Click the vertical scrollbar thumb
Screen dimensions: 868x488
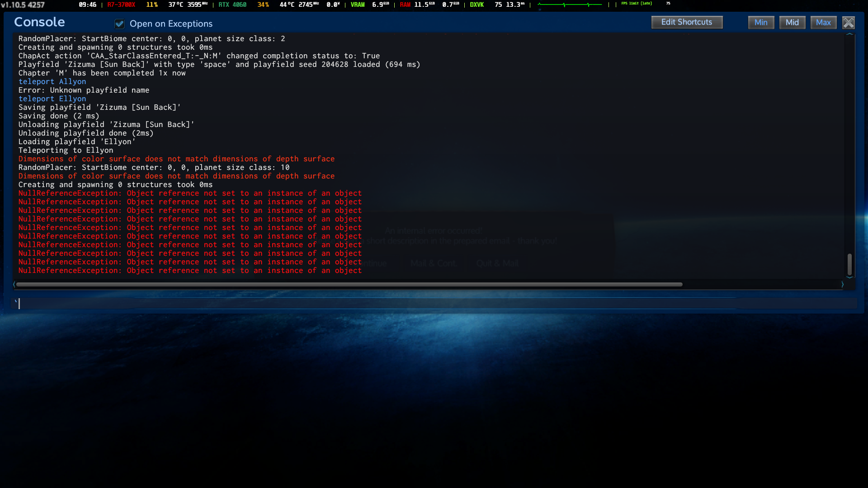[x=849, y=264]
